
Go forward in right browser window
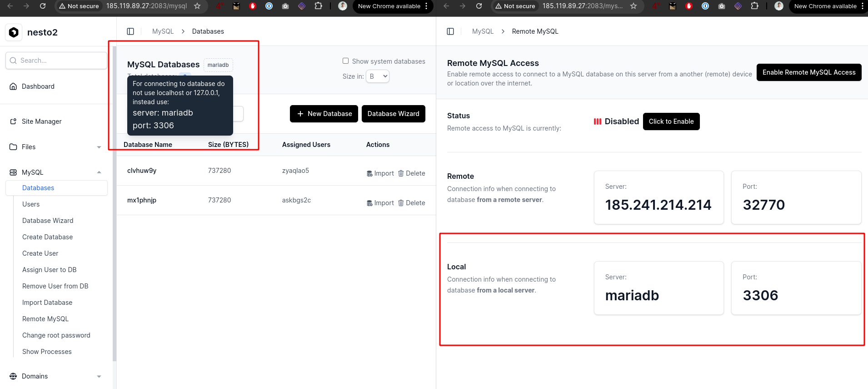tap(463, 6)
